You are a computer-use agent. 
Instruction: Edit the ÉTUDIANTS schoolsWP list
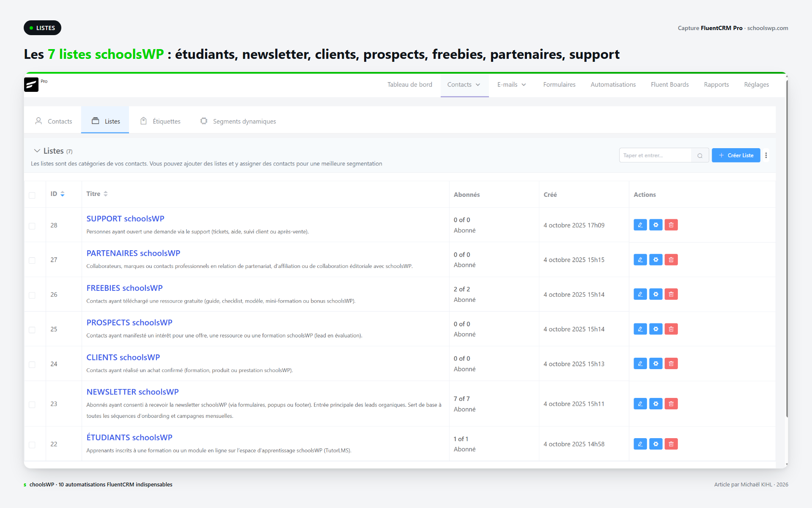coord(640,444)
